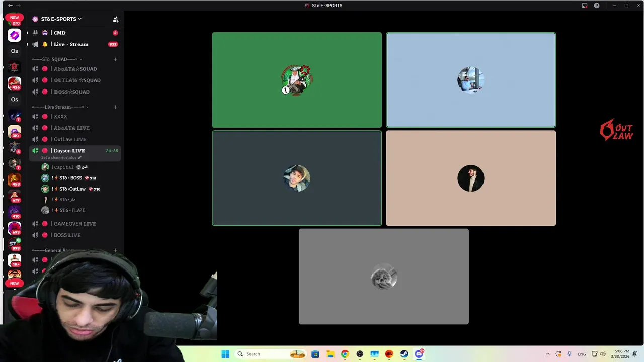The height and width of the screenshot is (362, 644).
Task: Open the purple server icon below 270 badge
Action: tap(15, 35)
